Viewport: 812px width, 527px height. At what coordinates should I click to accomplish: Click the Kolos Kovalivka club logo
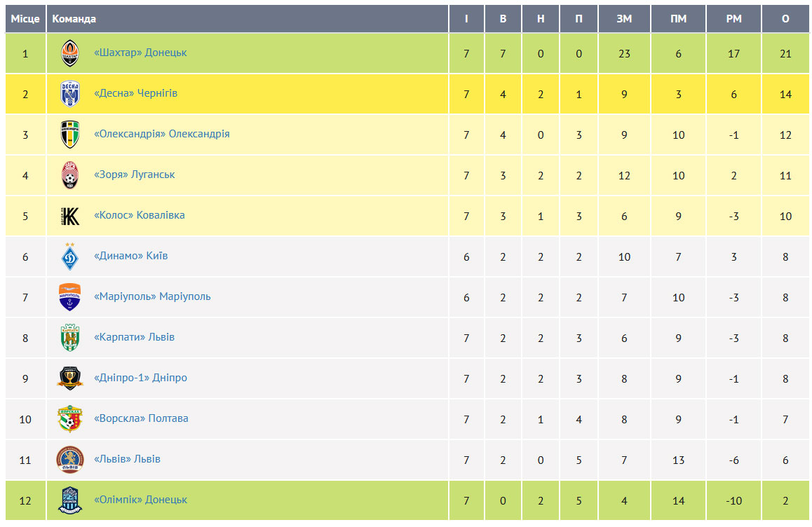click(x=70, y=216)
